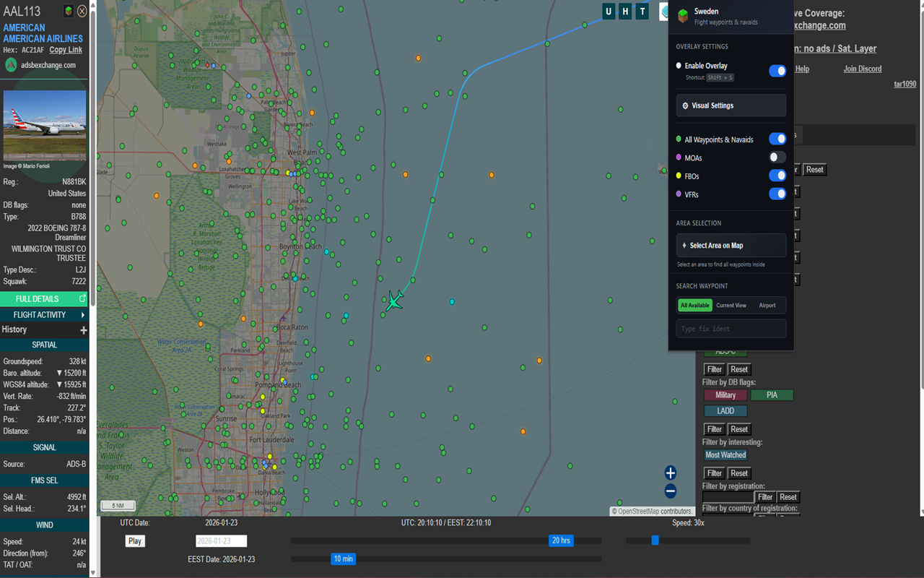This screenshot has width=924, height=578.
Task: Toggle the LADD DB flag filter
Action: (725, 411)
